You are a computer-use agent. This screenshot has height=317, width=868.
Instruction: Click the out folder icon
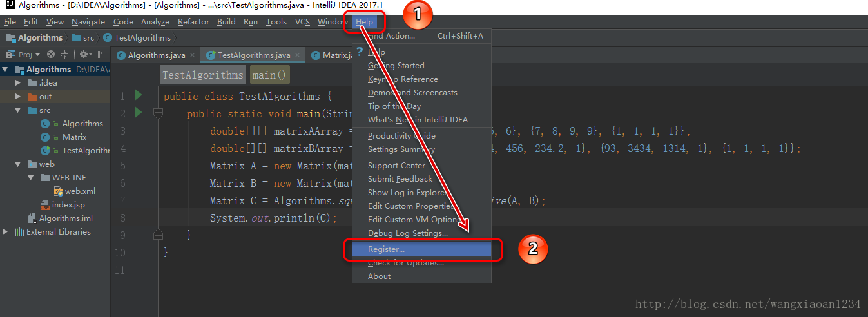click(32, 97)
